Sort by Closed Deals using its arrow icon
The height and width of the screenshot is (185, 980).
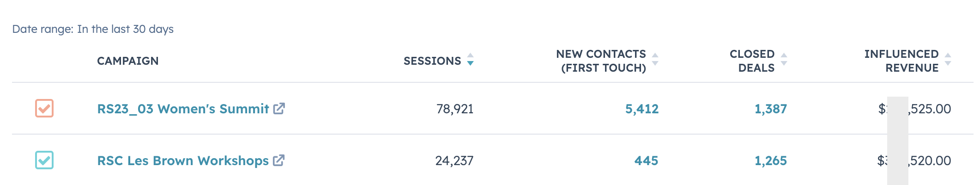coord(784,60)
